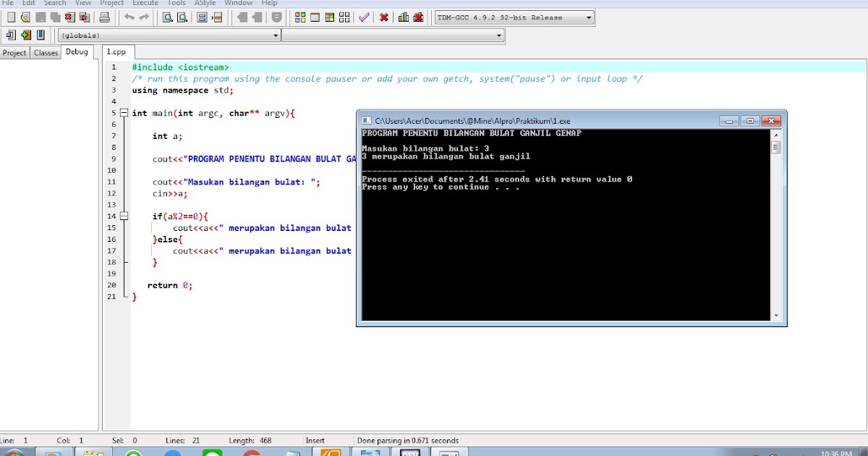Click the console icon in 1.exe title bar
The image size is (868, 456).
pyautogui.click(x=367, y=120)
